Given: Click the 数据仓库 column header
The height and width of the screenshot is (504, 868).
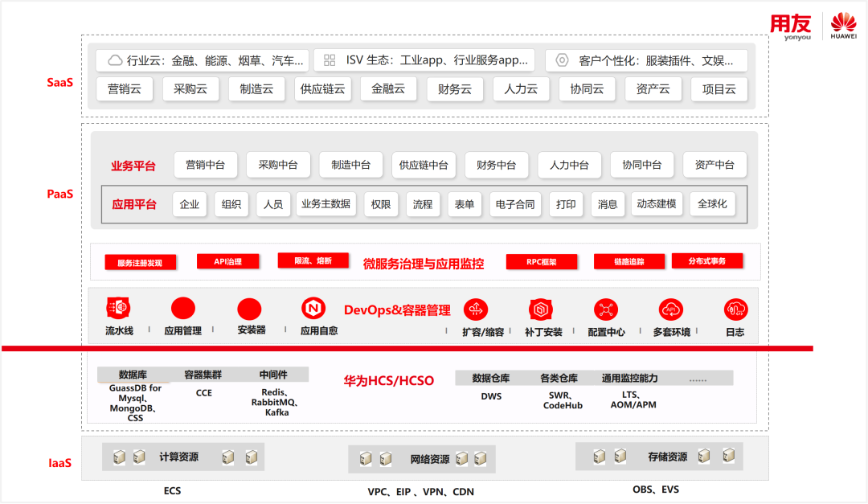Looking at the screenshot, I should click(x=491, y=379).
